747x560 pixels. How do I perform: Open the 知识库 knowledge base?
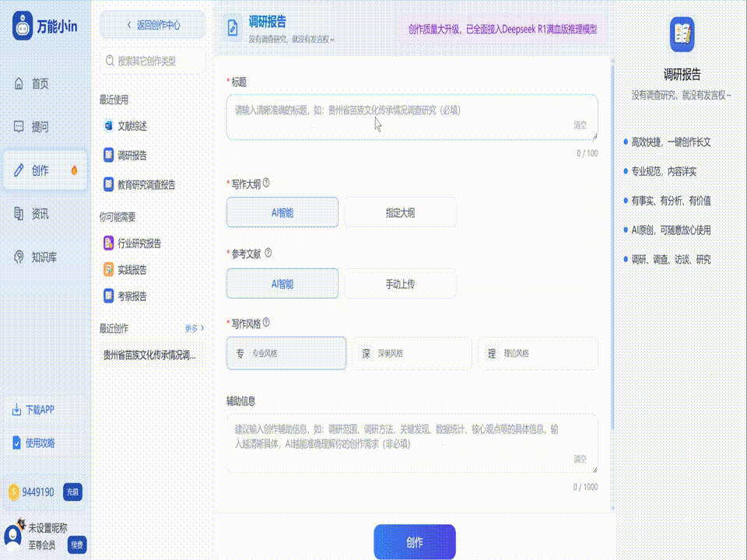click(45, 257)
